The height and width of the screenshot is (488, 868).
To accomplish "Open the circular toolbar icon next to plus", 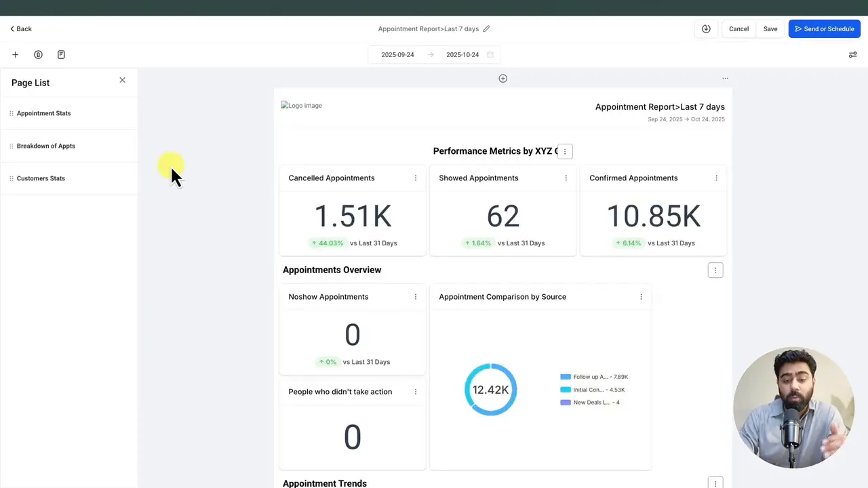I will (x=38, y=54).
